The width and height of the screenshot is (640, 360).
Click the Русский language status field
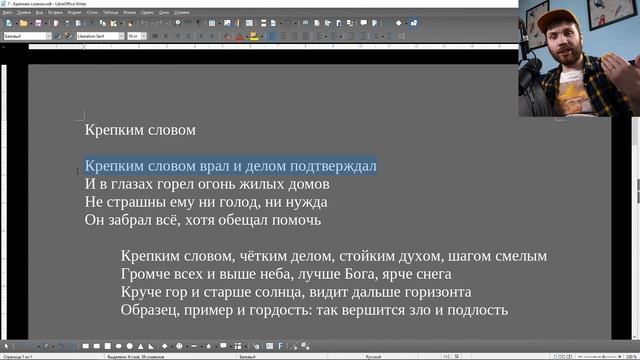coord(373,357)
